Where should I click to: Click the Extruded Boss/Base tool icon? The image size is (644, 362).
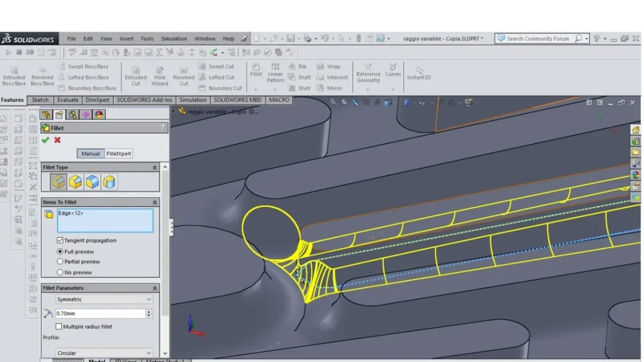pos(14,70)
